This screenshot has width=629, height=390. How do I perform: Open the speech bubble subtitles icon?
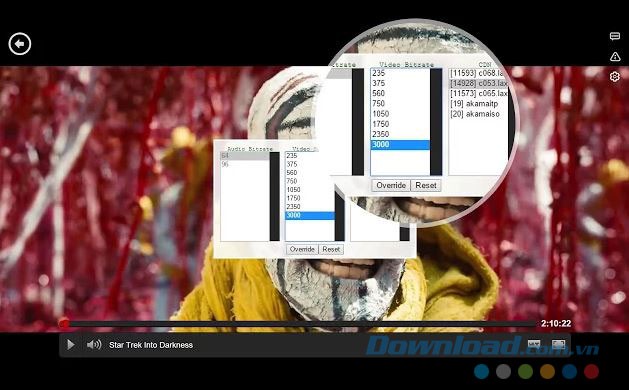tap(615, 37)
